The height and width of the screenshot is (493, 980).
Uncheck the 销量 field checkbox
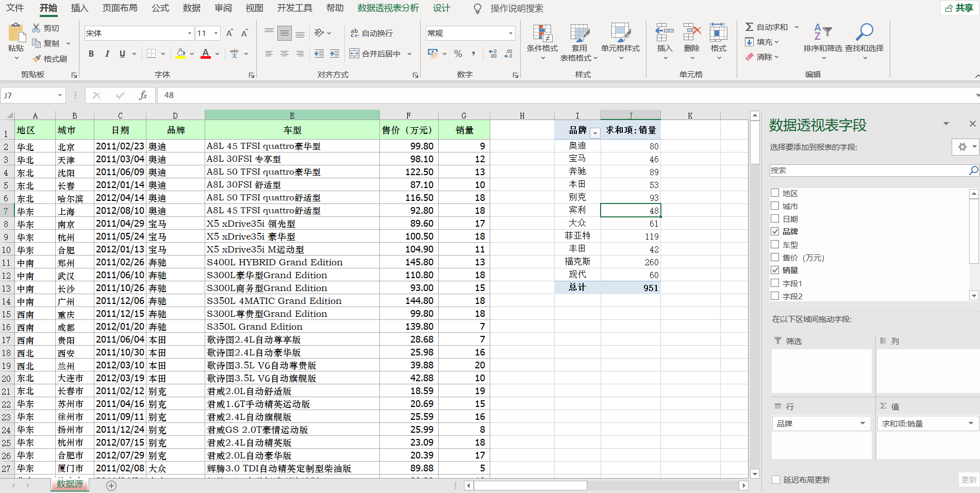coord(775,270)
